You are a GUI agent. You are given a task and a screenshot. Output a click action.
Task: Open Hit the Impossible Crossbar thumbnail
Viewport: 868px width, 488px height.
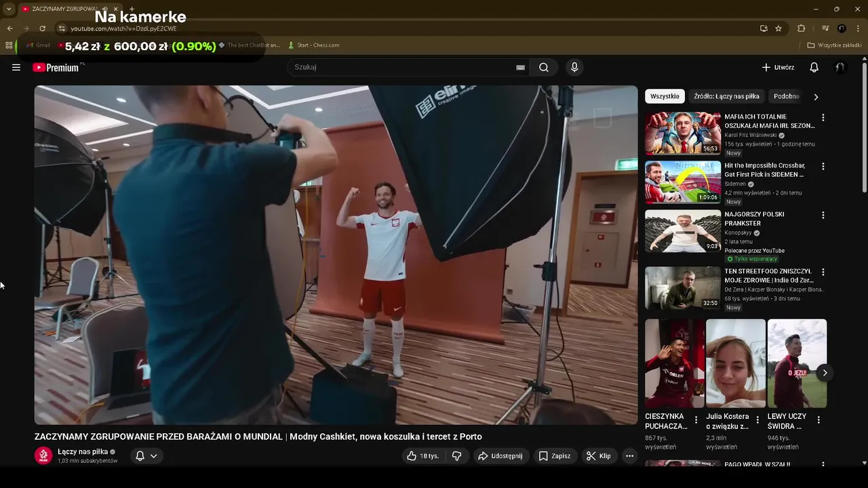click(683, 182)
